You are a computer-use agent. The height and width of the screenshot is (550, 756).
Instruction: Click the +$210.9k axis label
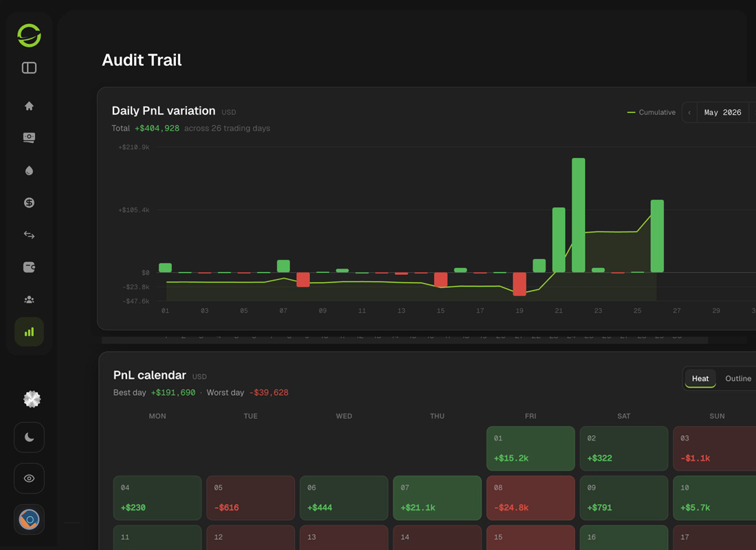tap(133, 147)
